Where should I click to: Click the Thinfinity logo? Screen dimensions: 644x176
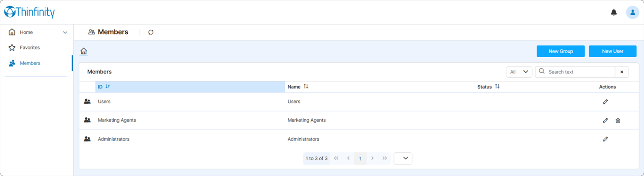coord(29,12)
